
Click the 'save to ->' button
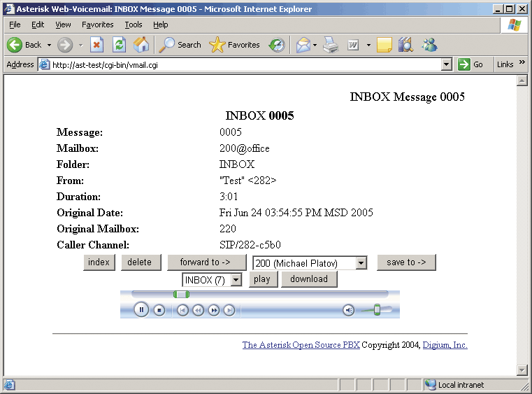pyautogui.click(x=406, y=262)
